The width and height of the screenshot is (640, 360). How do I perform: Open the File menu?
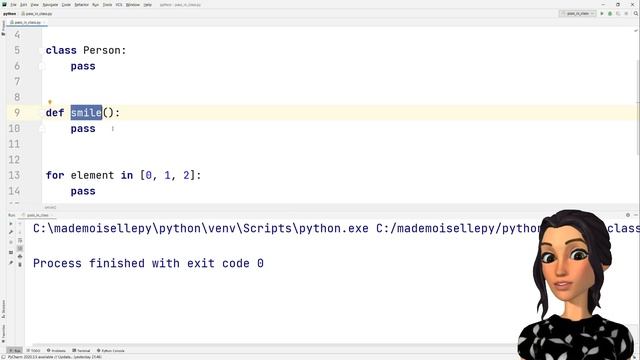click(13, 5)
